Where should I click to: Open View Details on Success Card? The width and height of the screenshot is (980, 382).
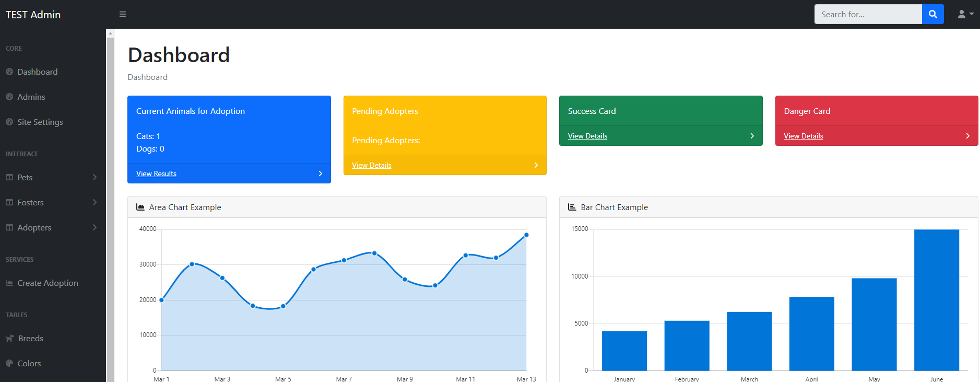(587, 136)
